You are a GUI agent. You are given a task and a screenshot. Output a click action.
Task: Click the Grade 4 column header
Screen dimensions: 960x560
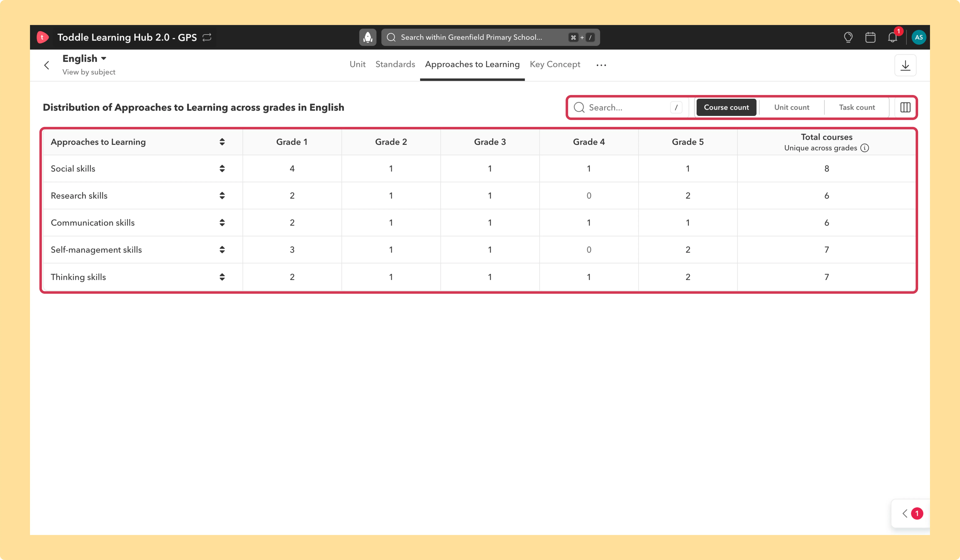[x=589, y=142]
